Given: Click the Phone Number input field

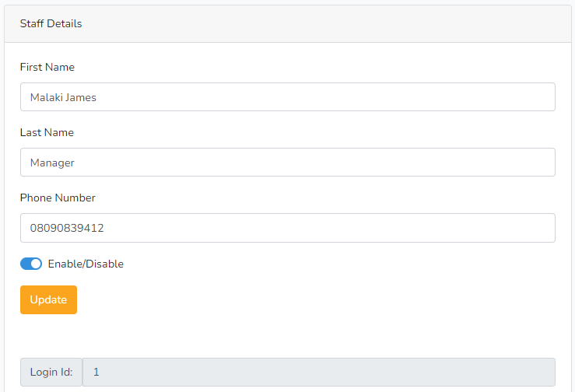Looking at the screenshot, I should pos(287,228).
